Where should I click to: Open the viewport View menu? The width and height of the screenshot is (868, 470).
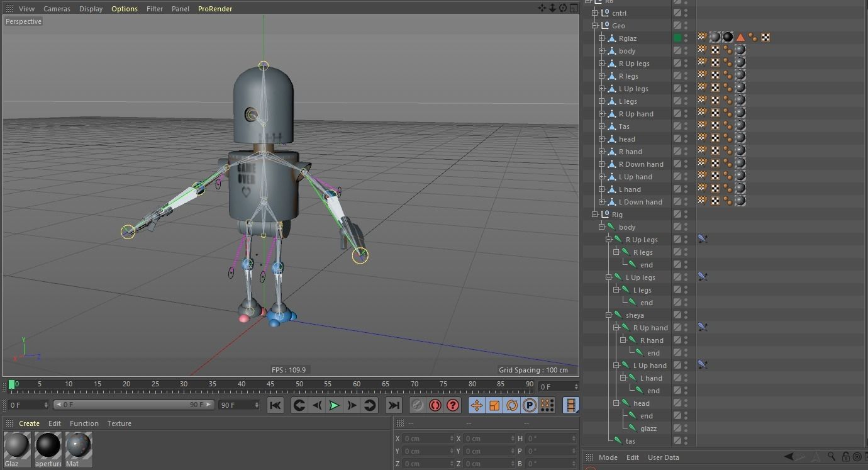pyautogui.click(x=26, y=9)
